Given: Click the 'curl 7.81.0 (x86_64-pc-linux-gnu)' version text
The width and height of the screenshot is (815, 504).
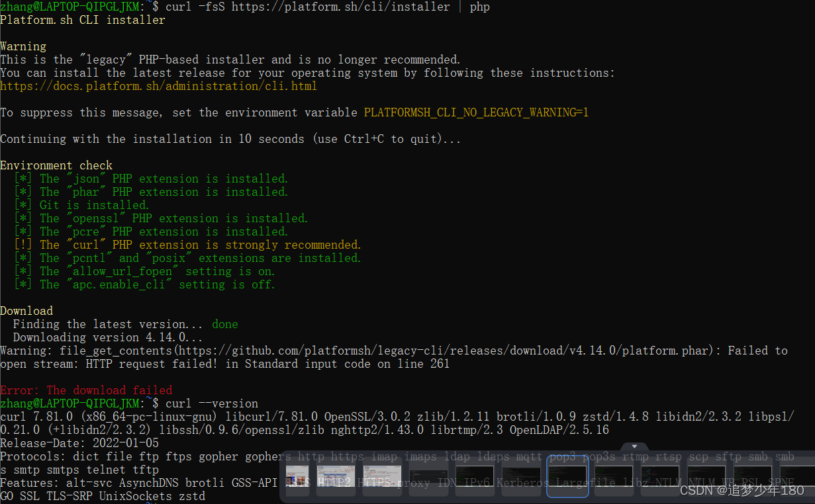Looking at the screenshot, I should [109, 417].
